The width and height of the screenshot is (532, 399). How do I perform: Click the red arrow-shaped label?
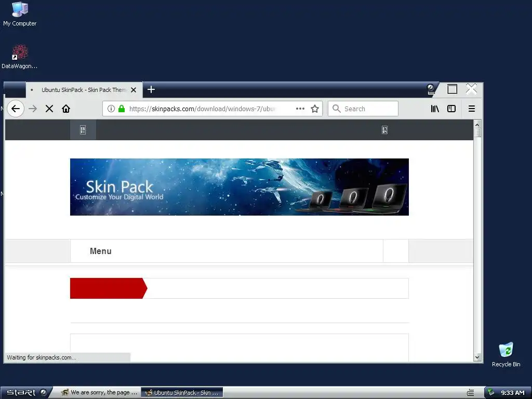(x=109, y=288)
